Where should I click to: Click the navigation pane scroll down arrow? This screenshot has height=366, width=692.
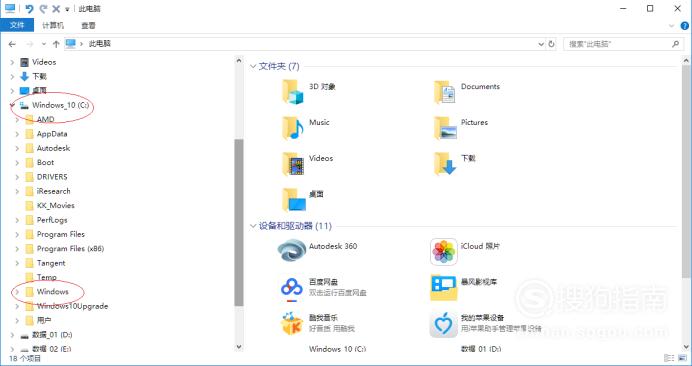point(239,347)
